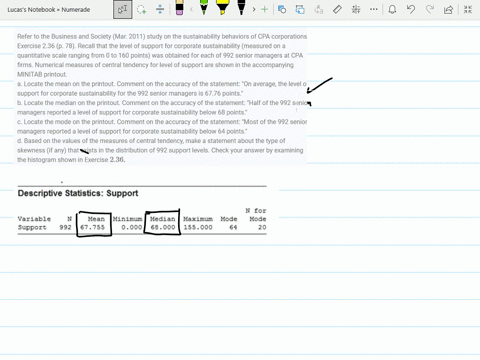Screen dimensions: 480x360
Task: Click the "Lucas's Notebook » Numerade" title
Action: click(x=49, y=10)
